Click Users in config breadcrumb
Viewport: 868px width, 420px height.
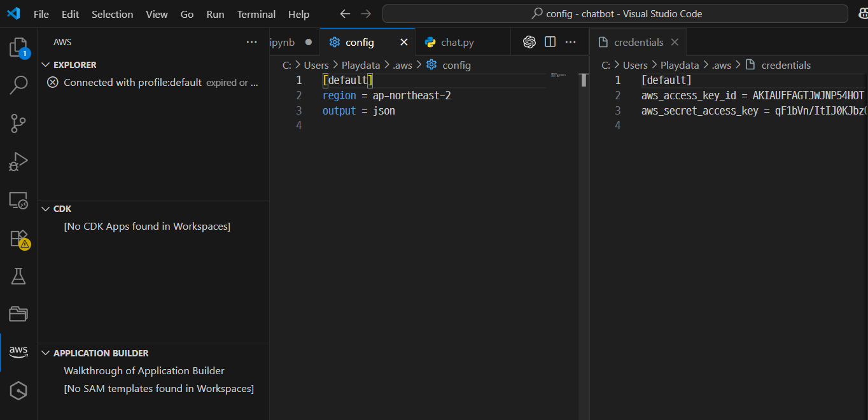[316, 65]
